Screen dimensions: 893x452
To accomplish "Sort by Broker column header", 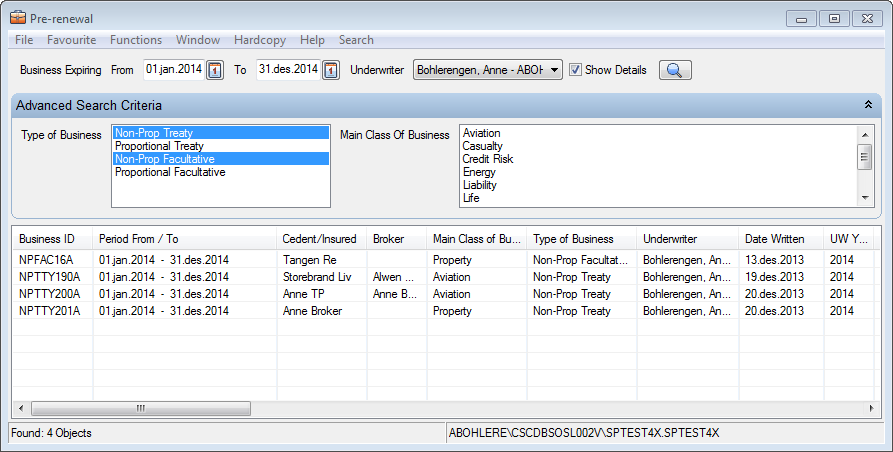I will pos(398,239).
